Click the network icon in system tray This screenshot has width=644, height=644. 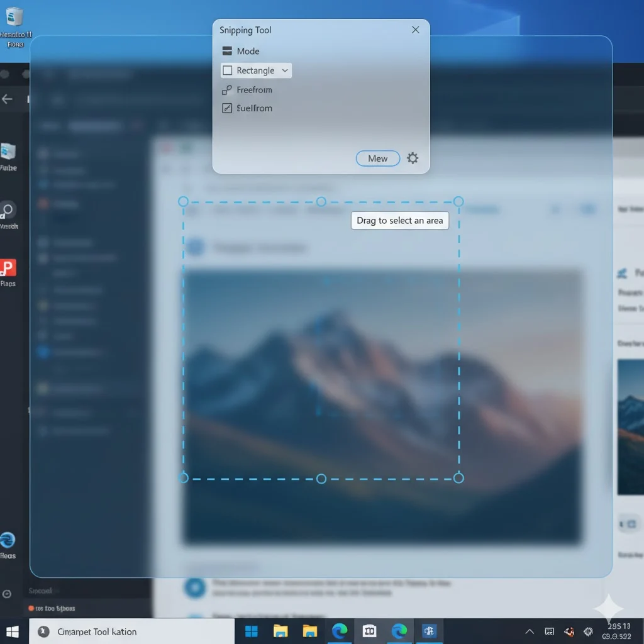[x=549, y=631]
